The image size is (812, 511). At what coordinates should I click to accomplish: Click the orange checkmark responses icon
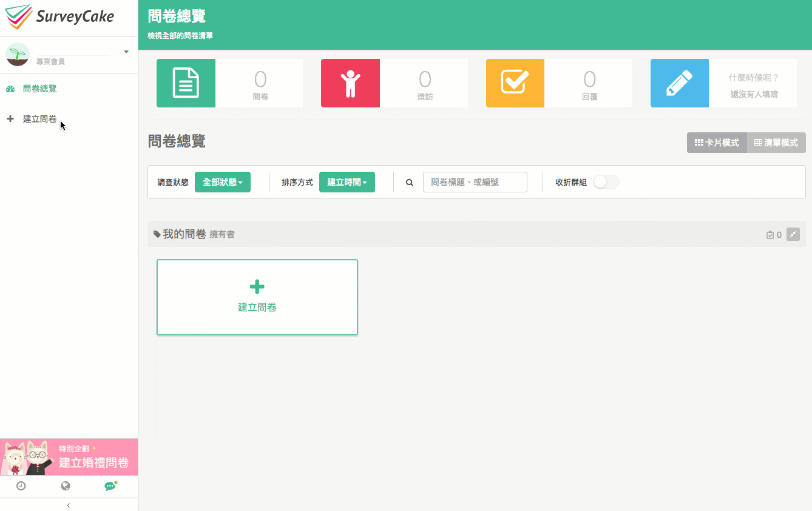(x=515, y=83)
